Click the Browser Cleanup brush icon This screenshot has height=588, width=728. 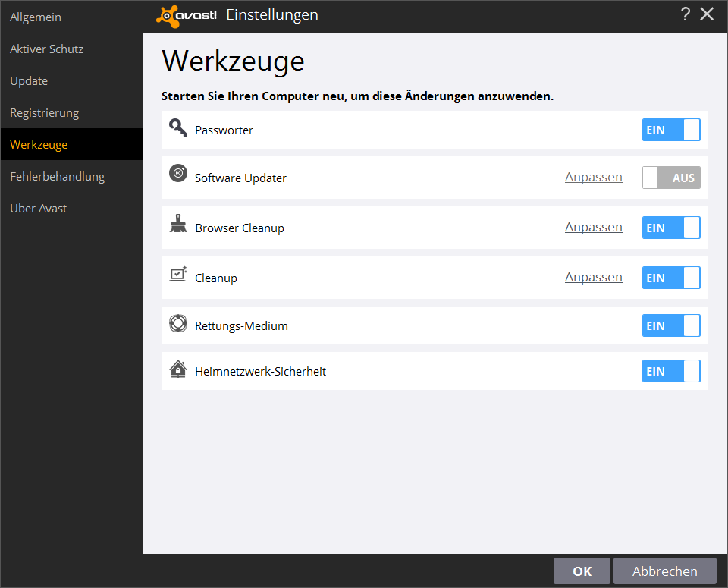[177, 223]
